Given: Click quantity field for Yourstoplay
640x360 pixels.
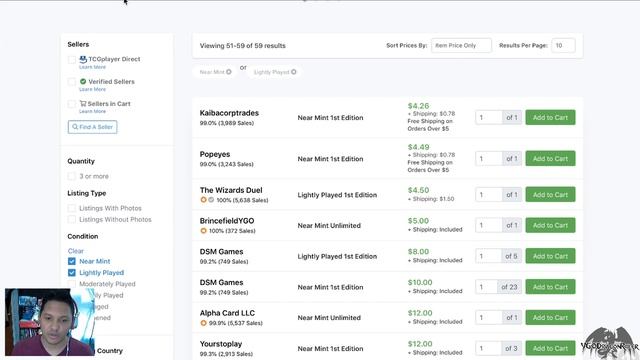Looking at the screenshot, I should (489, 348).
